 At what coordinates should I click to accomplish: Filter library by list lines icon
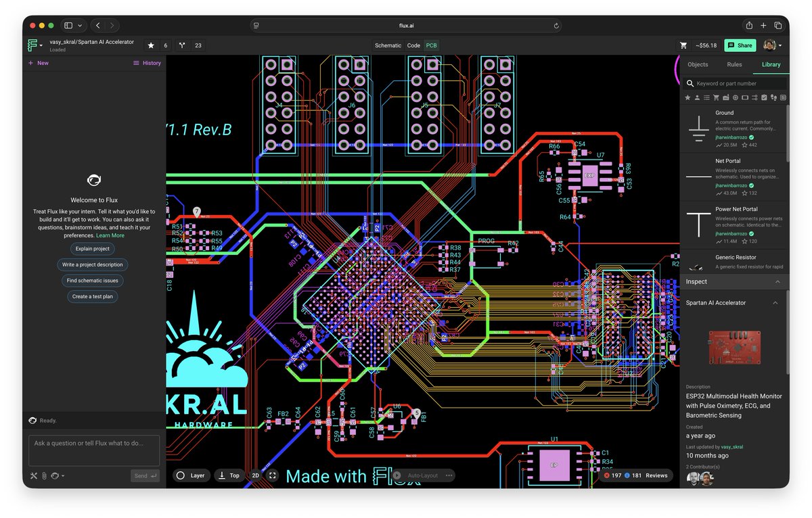[x=706, y=98]
